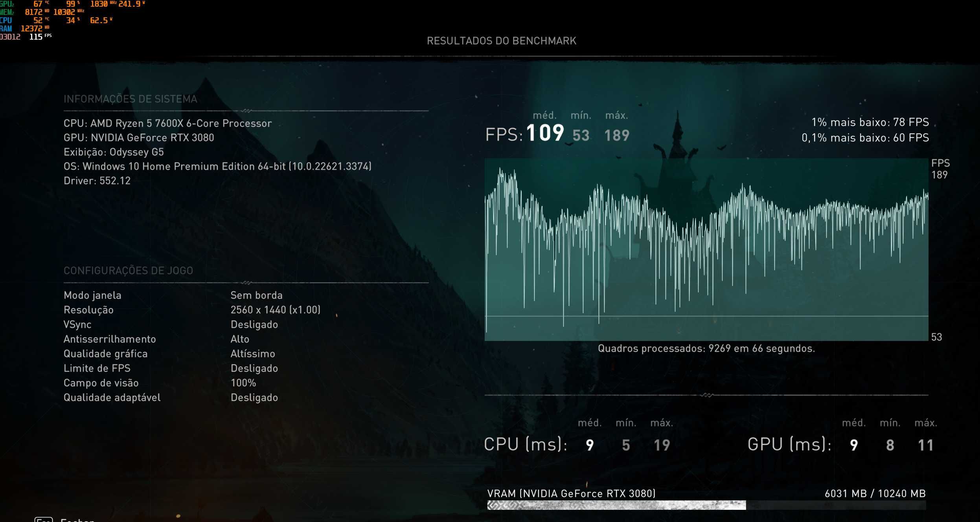Click the 'Exibição: Odyssey G5' line
The image size is (980, 522).
[x=114, y=152]
